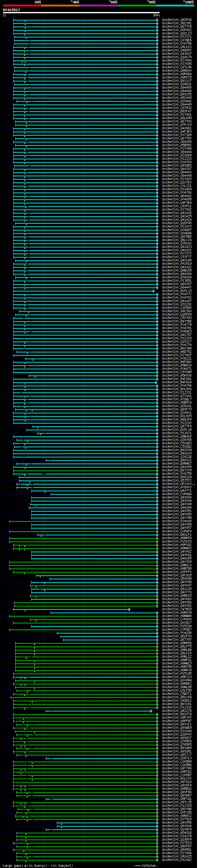This screenshot has height=868, width=197.
Task: Open the UniRef100_Q5PYQ1 hit label
Action: coord(177,799)
